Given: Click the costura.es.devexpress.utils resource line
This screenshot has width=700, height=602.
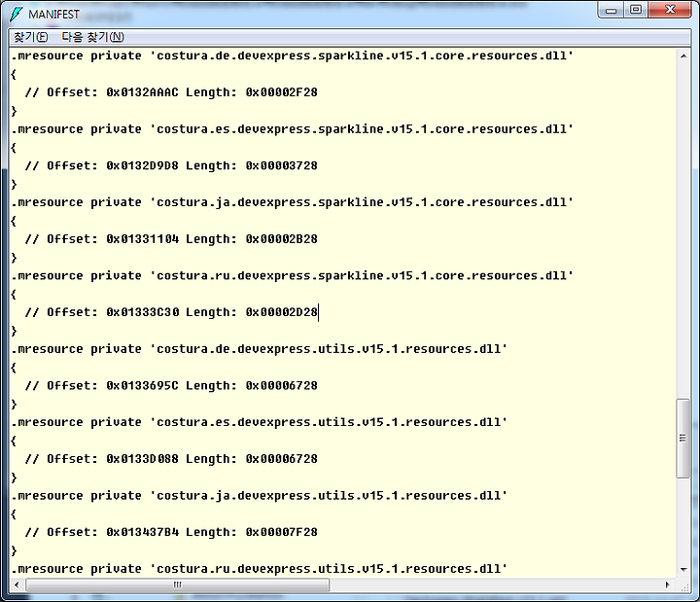Looking at the screenshot, I should (x=260, y=422).
